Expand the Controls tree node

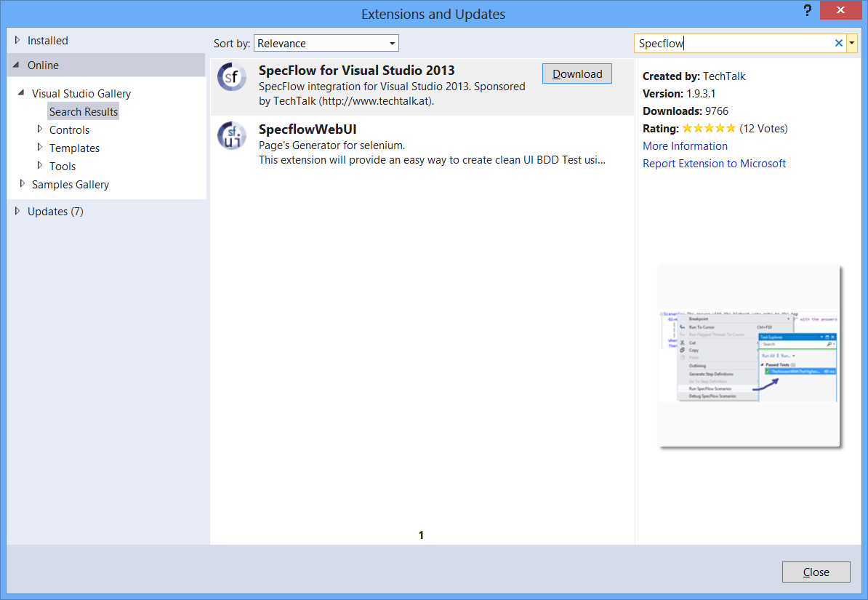(x=40, y=129)
